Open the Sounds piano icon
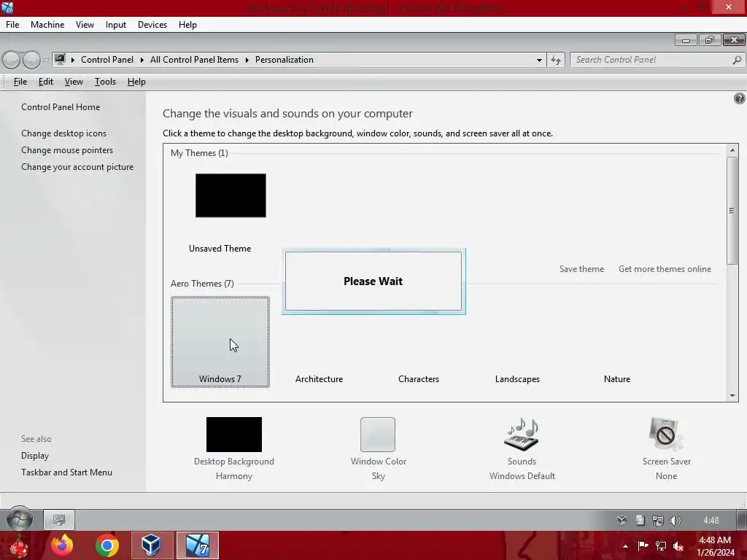Image resolution: width=747 pixels, height=560 pixels. 522,435
